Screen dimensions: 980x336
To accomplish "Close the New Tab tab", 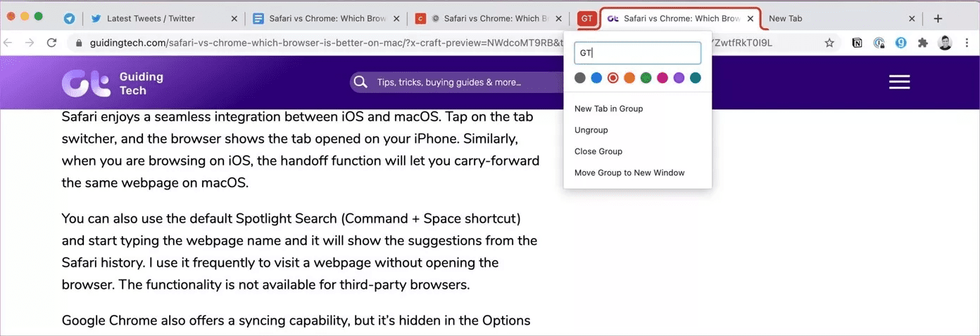I will [x=912, y=18].
